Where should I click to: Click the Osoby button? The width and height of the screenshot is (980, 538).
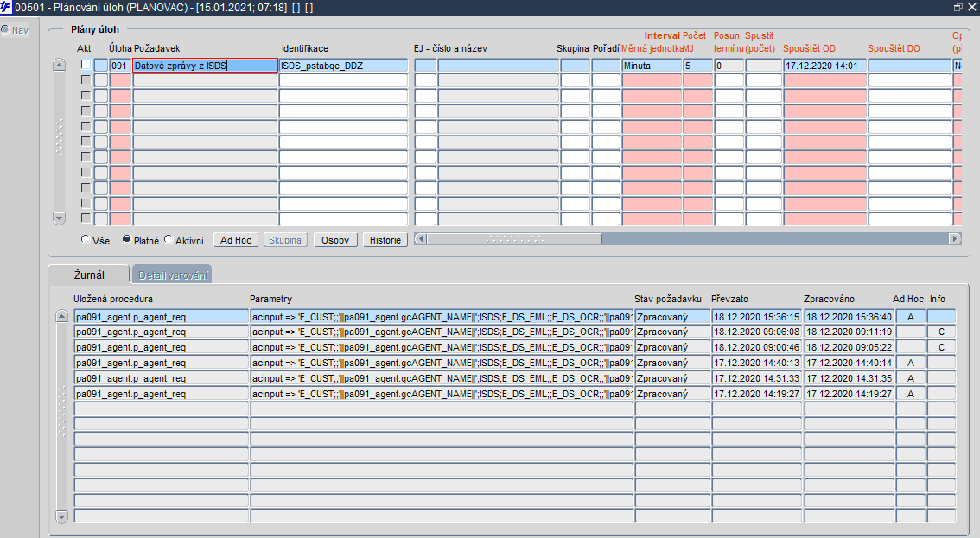(335, 240)
